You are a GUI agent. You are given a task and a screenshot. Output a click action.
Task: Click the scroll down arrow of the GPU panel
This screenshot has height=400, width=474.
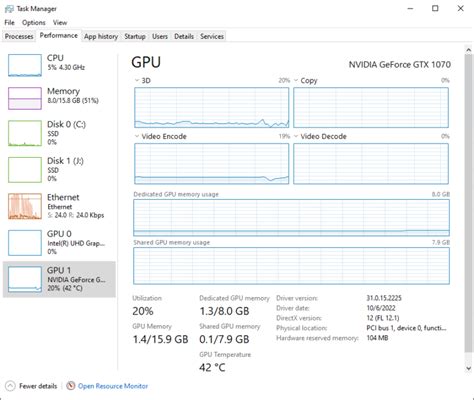pos(468,368)
